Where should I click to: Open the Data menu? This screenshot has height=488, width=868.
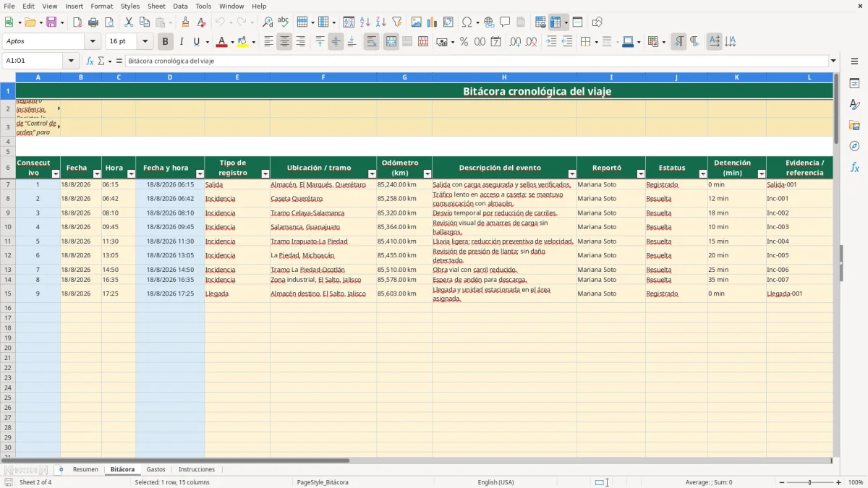pyautogui.click(x=180, y=6)
